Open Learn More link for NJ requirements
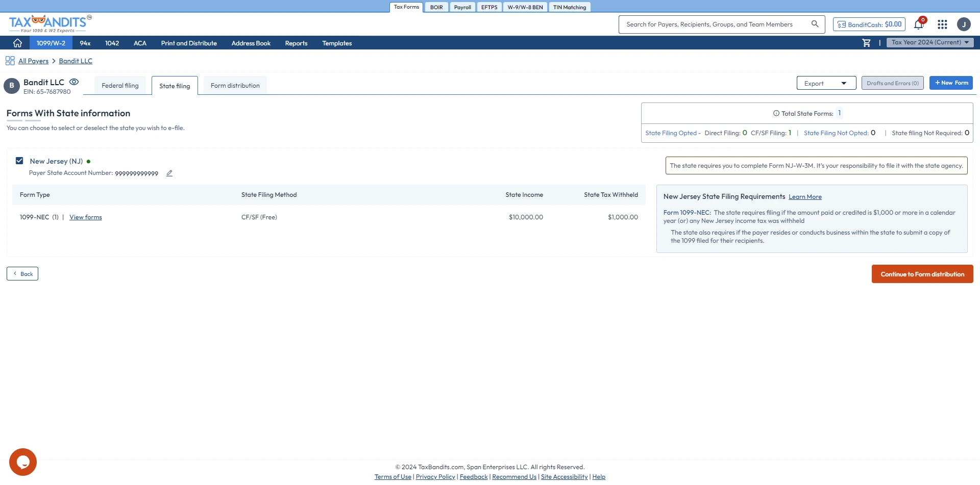Viewport: 980px width, 485px height. (805, 197)
